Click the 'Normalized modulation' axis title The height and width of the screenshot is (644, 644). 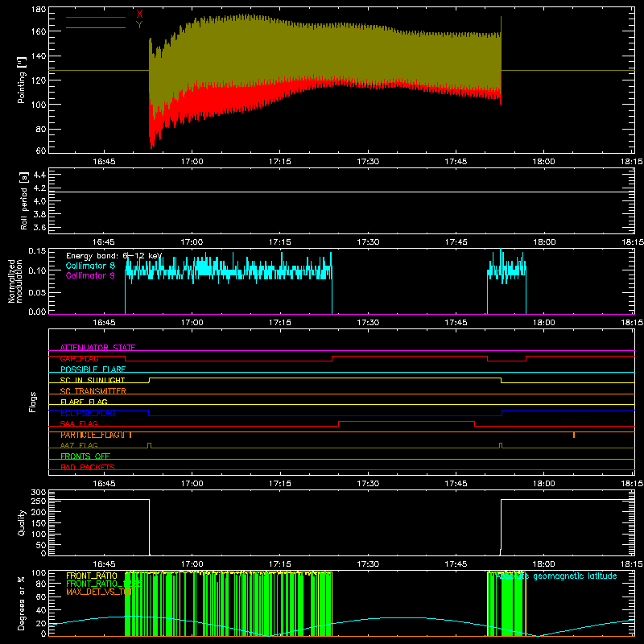point(15,281)
